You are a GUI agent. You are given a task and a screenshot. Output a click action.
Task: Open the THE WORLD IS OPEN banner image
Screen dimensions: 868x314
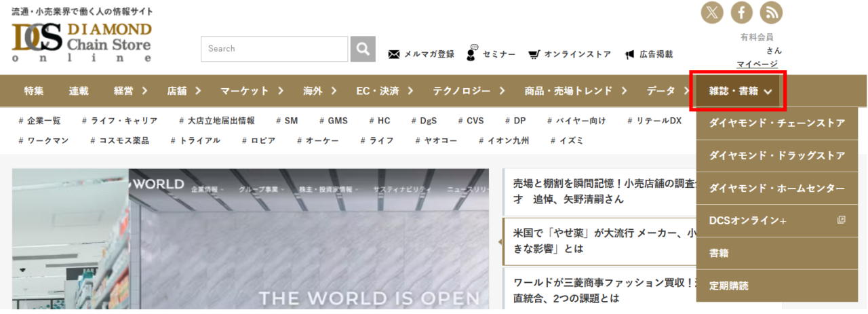pos(250,241)
